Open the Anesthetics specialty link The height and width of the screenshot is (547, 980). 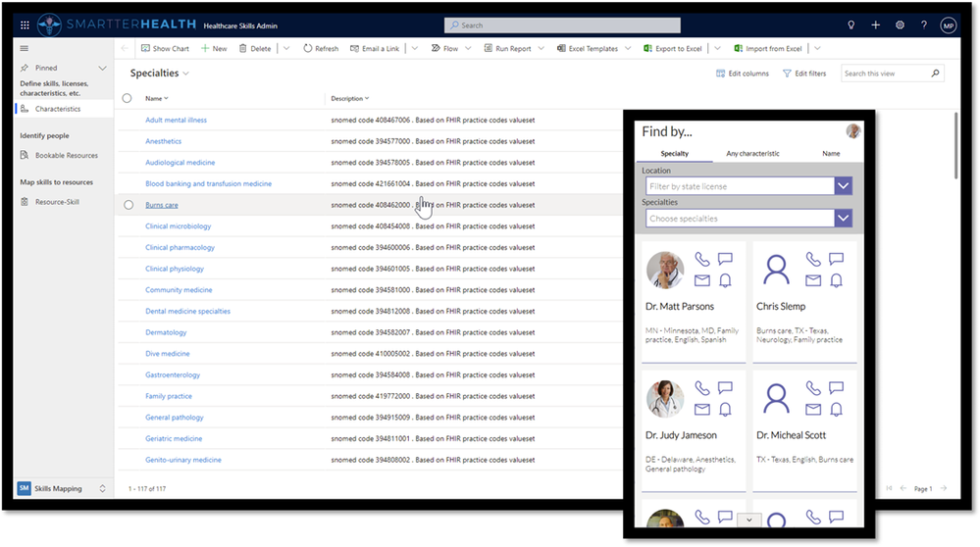point(163,141)
